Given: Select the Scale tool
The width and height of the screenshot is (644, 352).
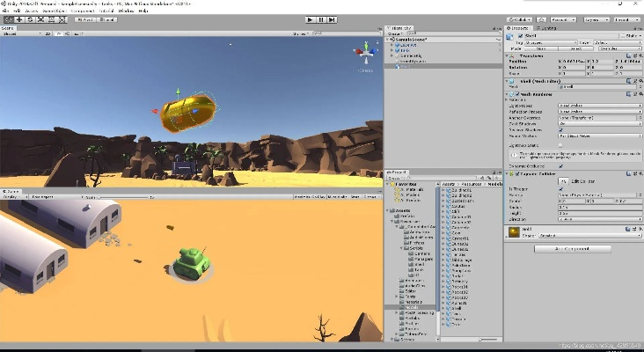Looking at the screenshot, I should point(41,18).
